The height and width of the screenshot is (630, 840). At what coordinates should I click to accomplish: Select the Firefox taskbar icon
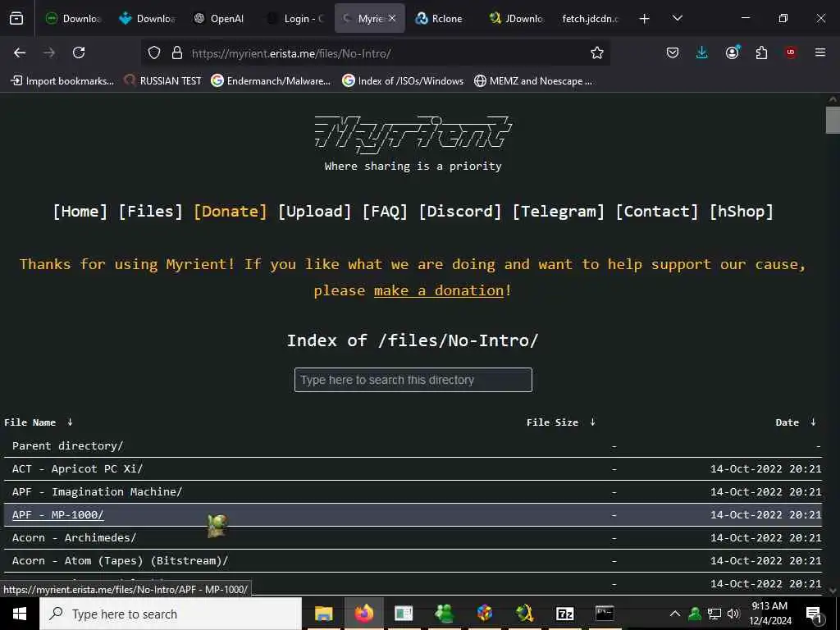tap(363, 614)
